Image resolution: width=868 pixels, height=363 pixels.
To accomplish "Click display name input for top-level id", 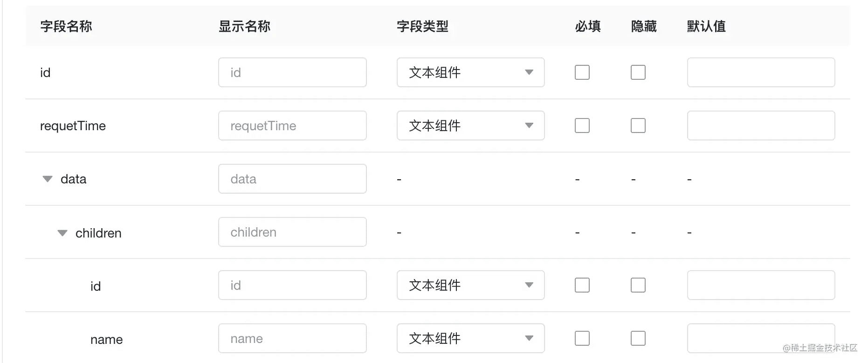I will point(292,72).
